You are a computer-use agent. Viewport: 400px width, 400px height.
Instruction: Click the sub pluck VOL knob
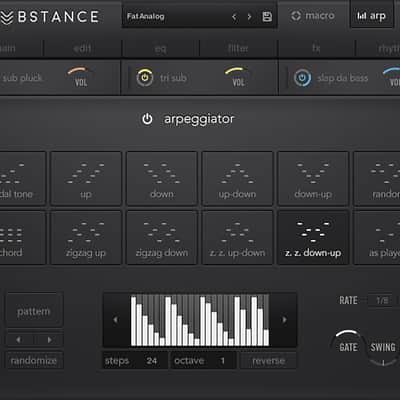pyautogui.click(x=81, y=77)
